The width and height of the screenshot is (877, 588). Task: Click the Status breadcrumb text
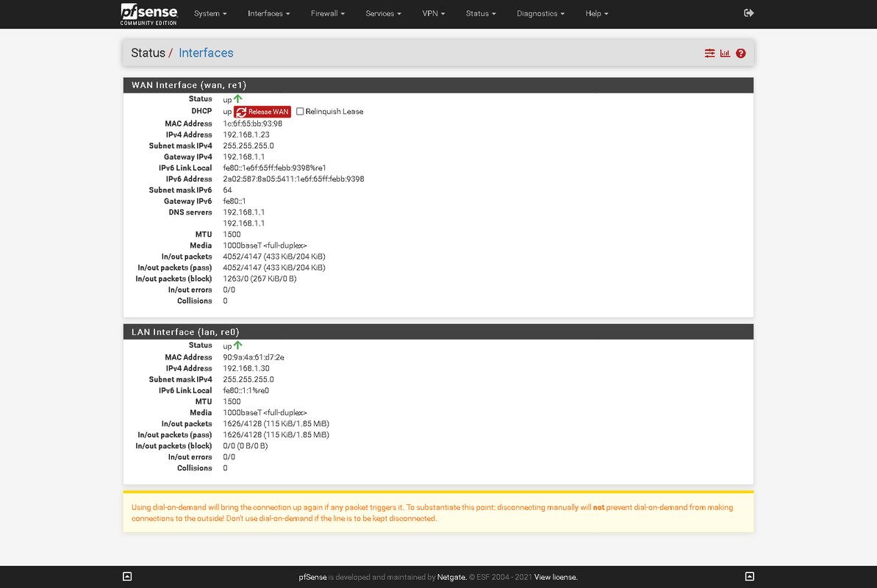[148, 53]
